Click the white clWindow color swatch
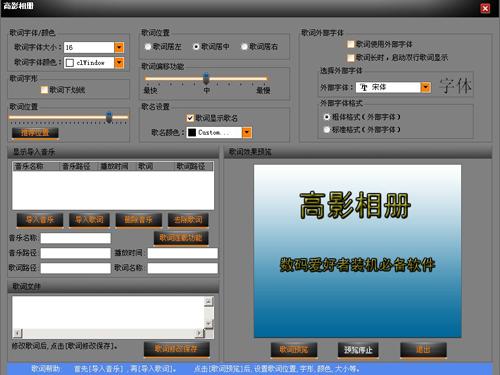Image resolution: width=500 pixels, height=375 pixels. click(70, 63)
